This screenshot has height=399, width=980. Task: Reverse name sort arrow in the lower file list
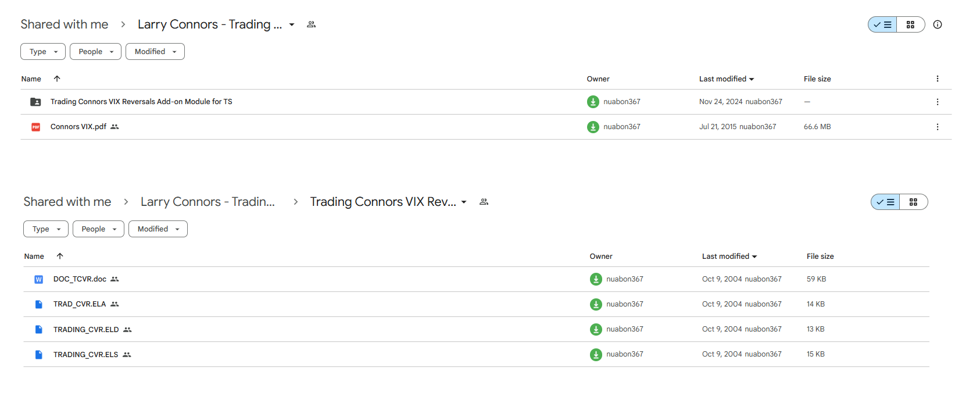pos(60,256)
